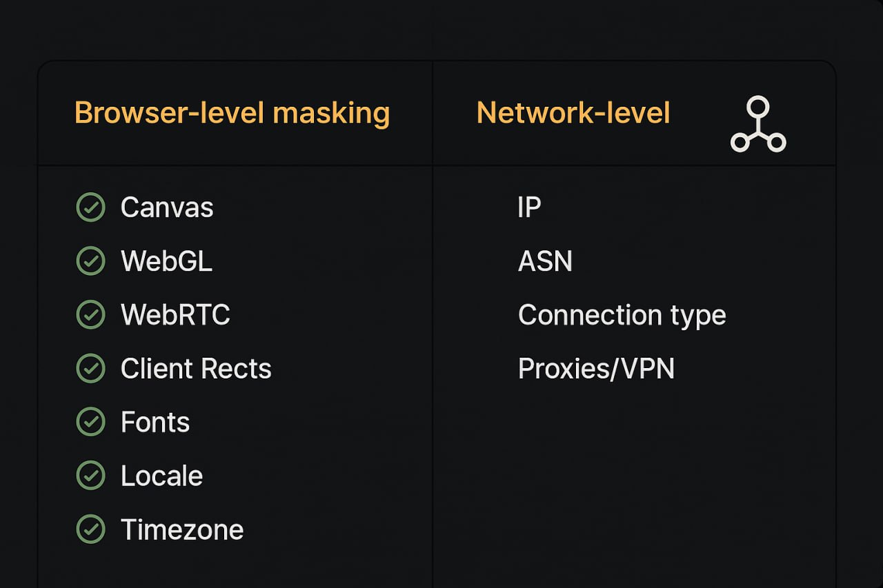The width and height of the screenshot is (883, 588).
Task: Click the Timezone checkmark icon
Action: click(x=90, y=529)
